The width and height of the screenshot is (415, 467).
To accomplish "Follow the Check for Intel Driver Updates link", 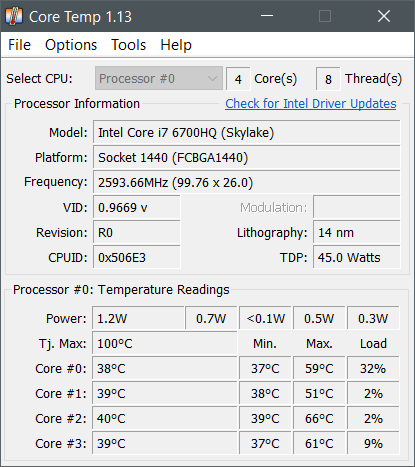I will point(311,104).
